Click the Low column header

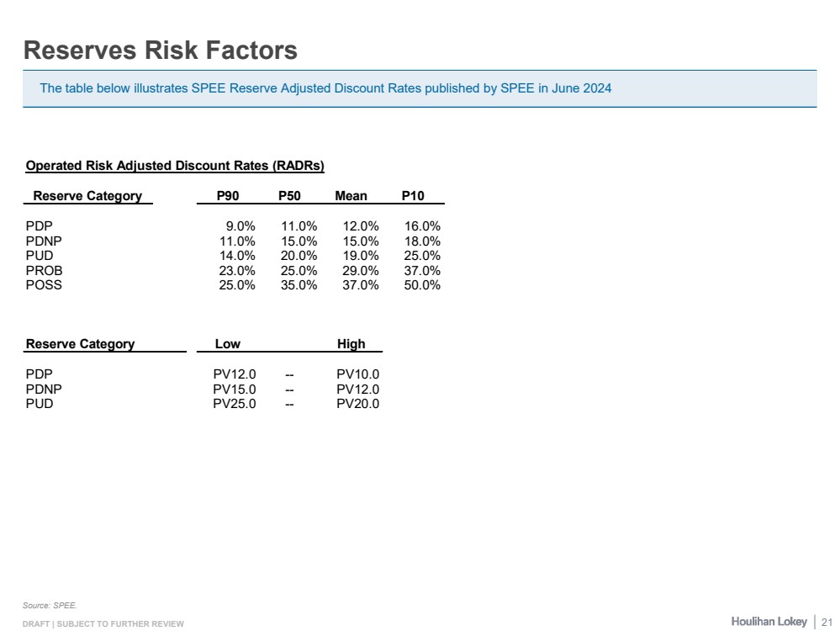coord(228,344)
